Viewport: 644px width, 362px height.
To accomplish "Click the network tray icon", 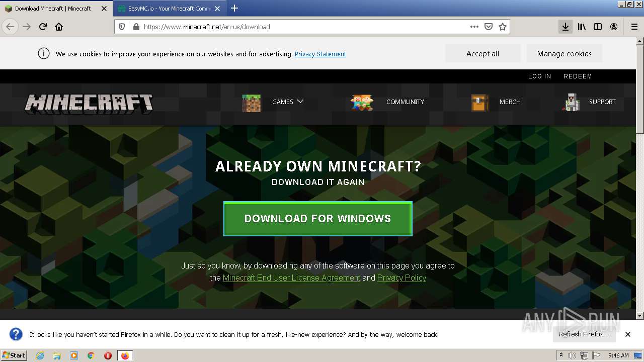I will coord(584,355).
